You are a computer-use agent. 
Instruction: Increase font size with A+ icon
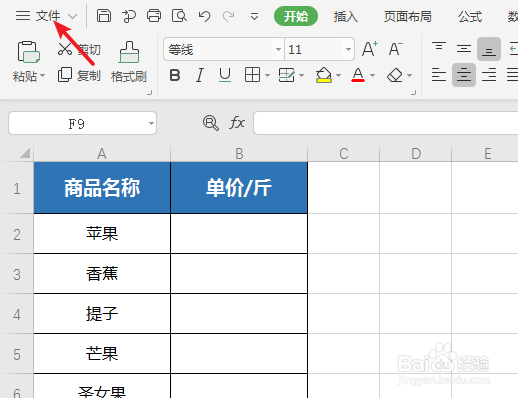pyautogui.click(x=370, y=49)
